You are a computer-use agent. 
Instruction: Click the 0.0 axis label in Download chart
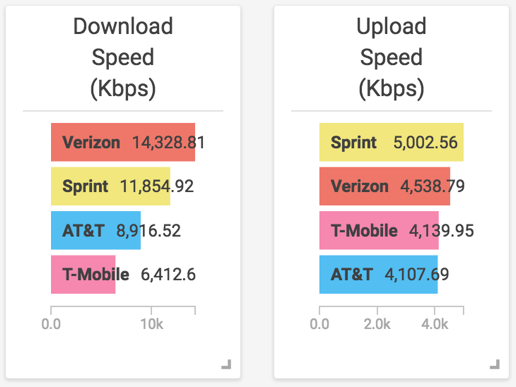51,324
